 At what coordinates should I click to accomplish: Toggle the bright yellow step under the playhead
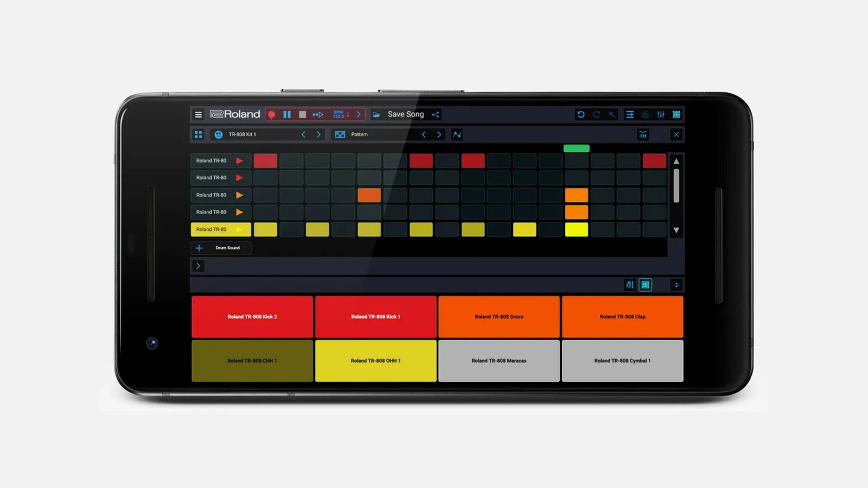pos(576,229)
